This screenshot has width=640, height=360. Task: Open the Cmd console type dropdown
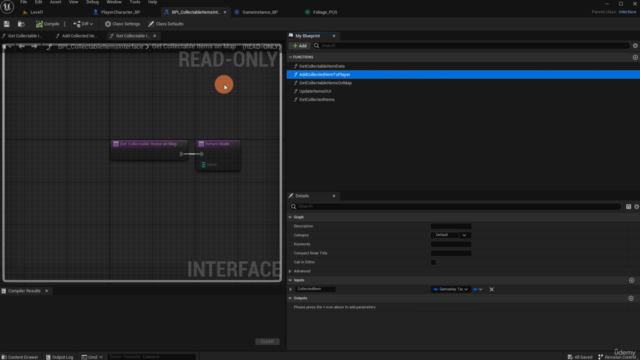[92, 357]
